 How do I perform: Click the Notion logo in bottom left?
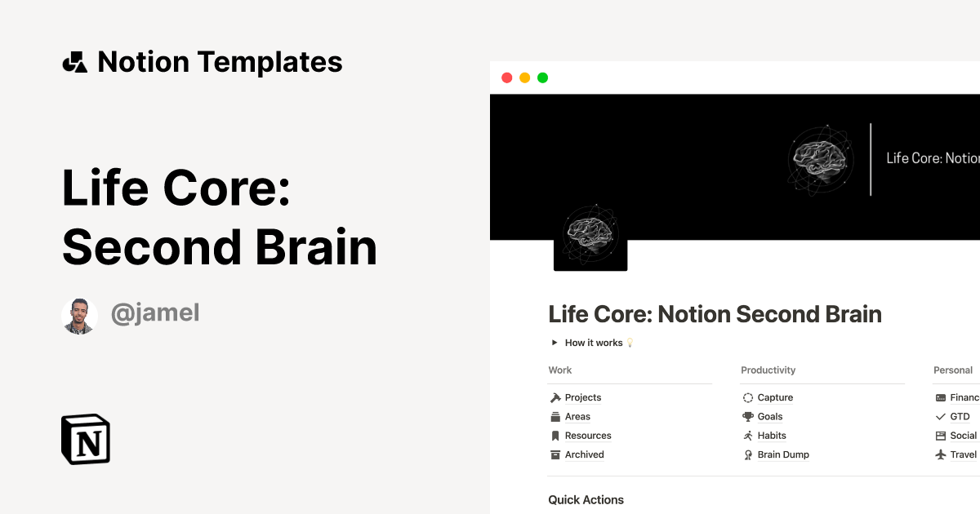[86, 439]
